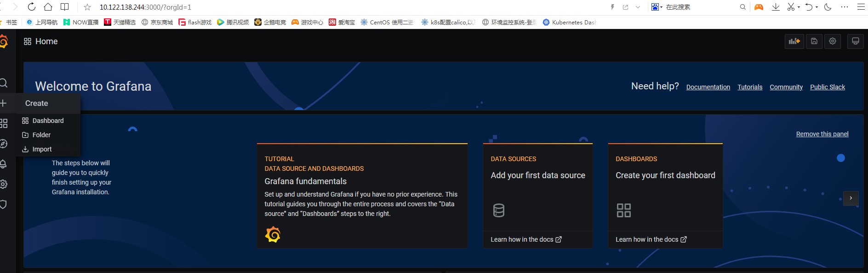Open the Documentation link
The image size is (868, 273).
tap(708, 87)
